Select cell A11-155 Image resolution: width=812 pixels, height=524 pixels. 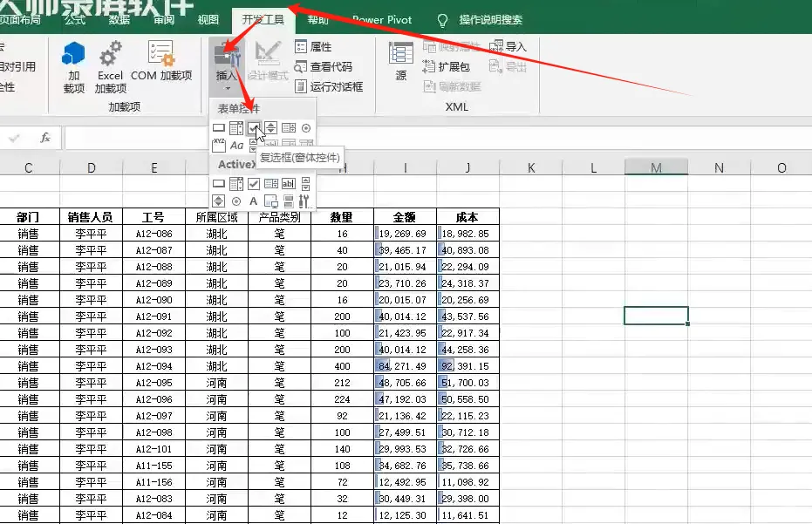pos(154,466)
